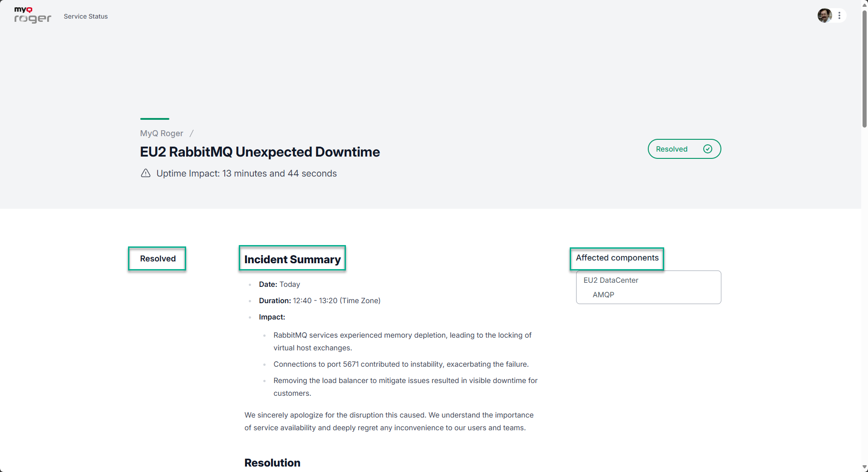Go to the MyQ Roger breadcrumb
Screen dimensions: 868x472
coord(162,133)
